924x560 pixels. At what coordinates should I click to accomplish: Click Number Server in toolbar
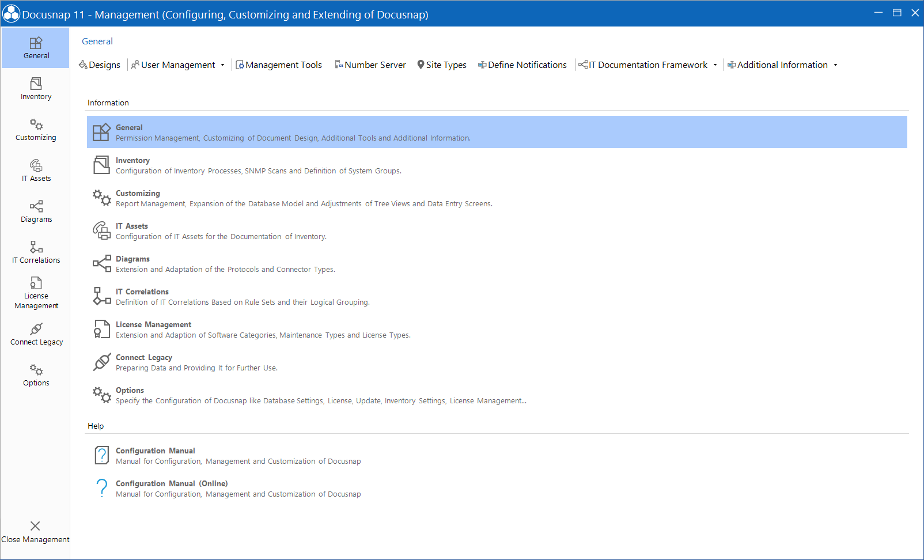[x=370, y=65]
